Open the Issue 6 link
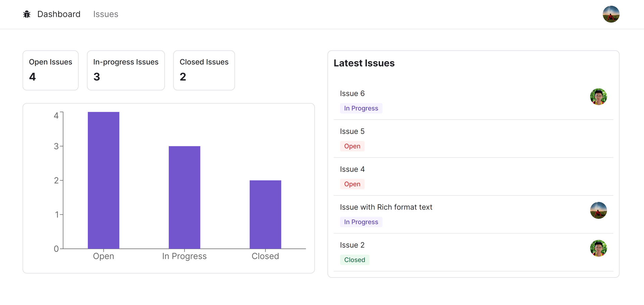Viewport: 644px width, 305px height. (352, 93)
